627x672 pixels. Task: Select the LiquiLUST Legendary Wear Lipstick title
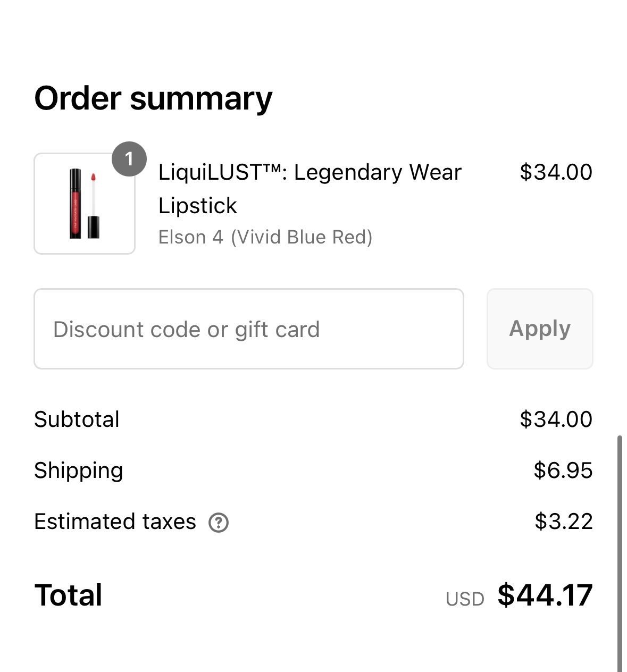pos(310,189)
